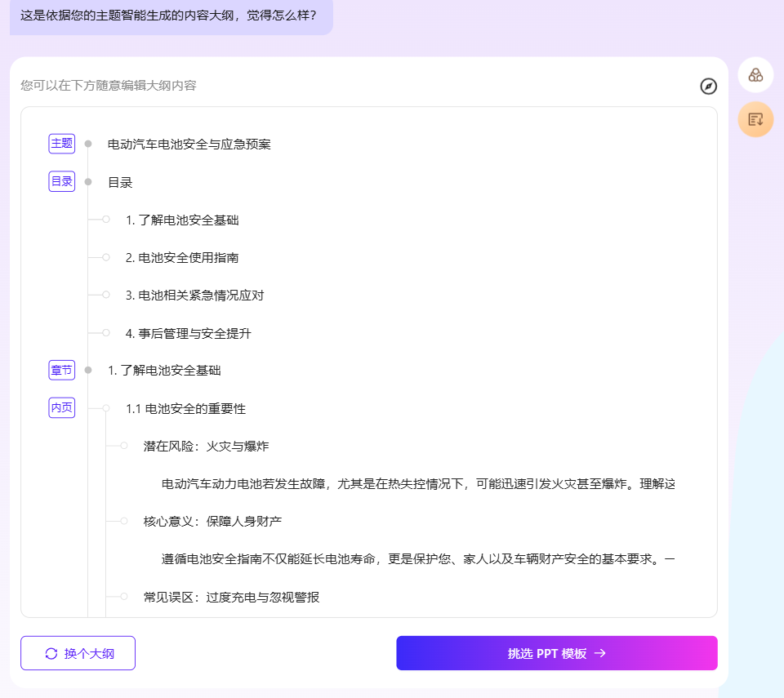Select the 目录 heading text in outline
Screen dimensions: 784x698
pos(120,183)
